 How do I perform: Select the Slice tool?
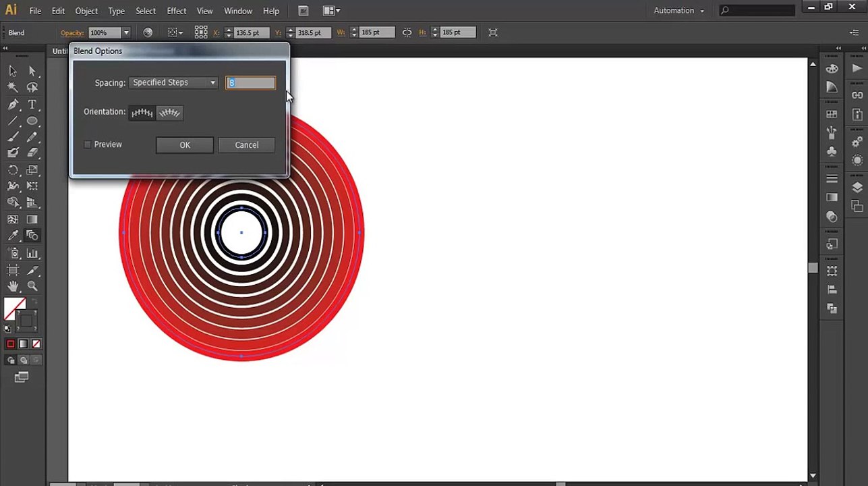pos(32,270)
